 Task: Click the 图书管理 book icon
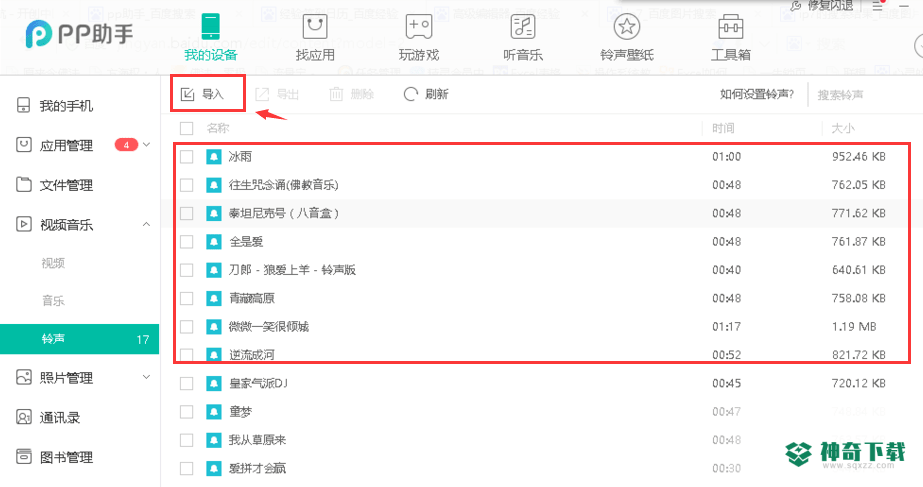pos(24,456)
